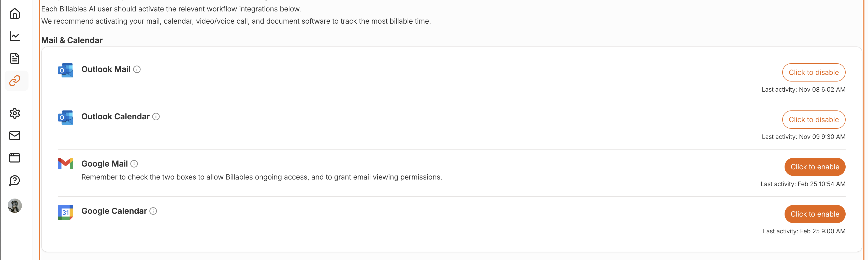This screenshot has height=260, width=868.
Task: Open the analytics chart view in sidebar
Action: [15, 36]
